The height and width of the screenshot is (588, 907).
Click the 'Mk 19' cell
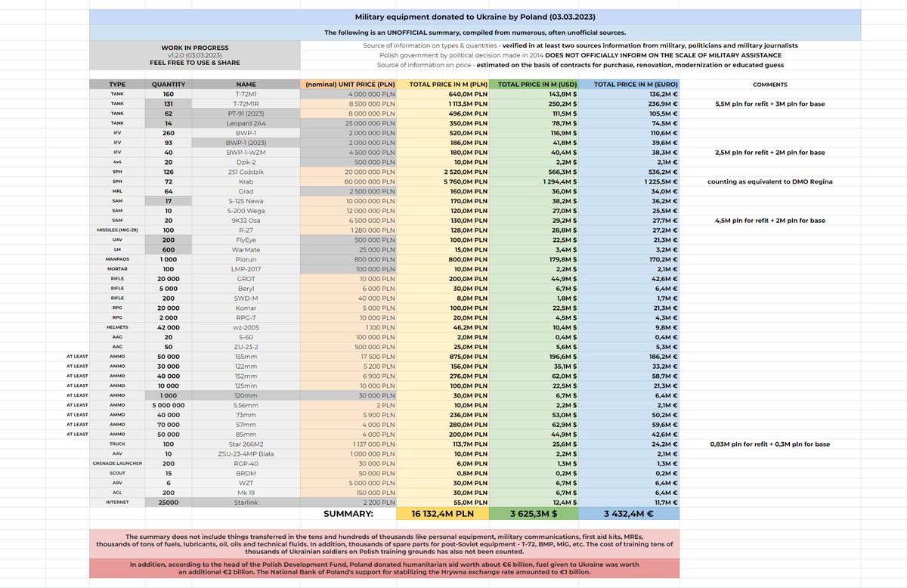246,492
